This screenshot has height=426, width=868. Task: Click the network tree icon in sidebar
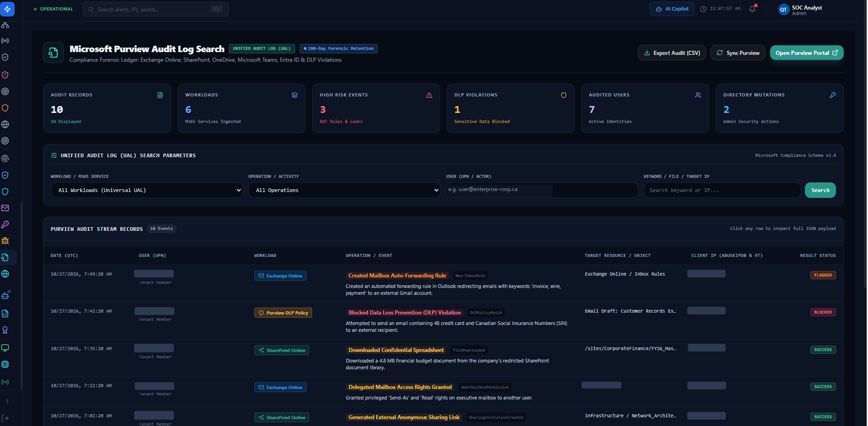click(x=5, y=25)
